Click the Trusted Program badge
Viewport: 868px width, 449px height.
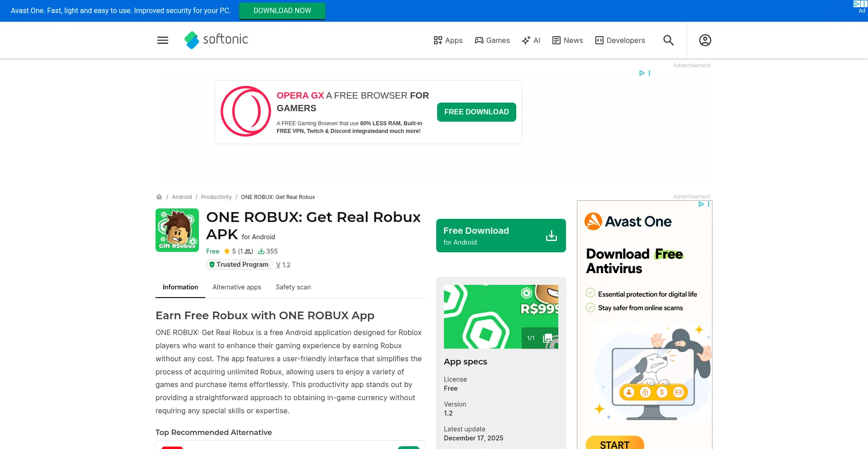239,265
